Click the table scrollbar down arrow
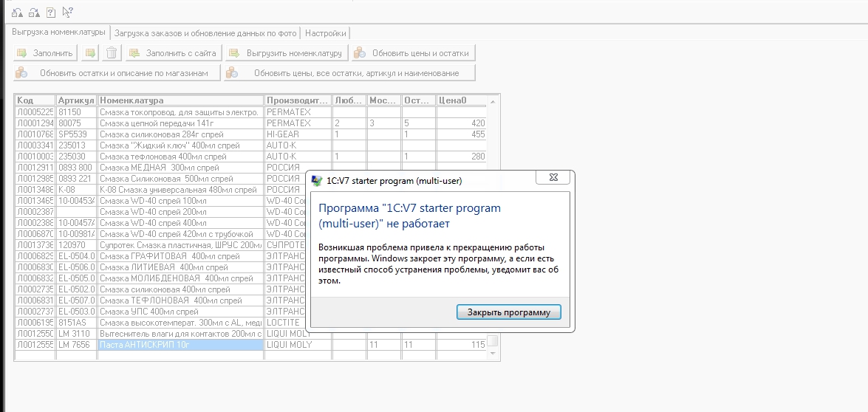The height and width of the screenshot is (412, 868). point(493,354)
